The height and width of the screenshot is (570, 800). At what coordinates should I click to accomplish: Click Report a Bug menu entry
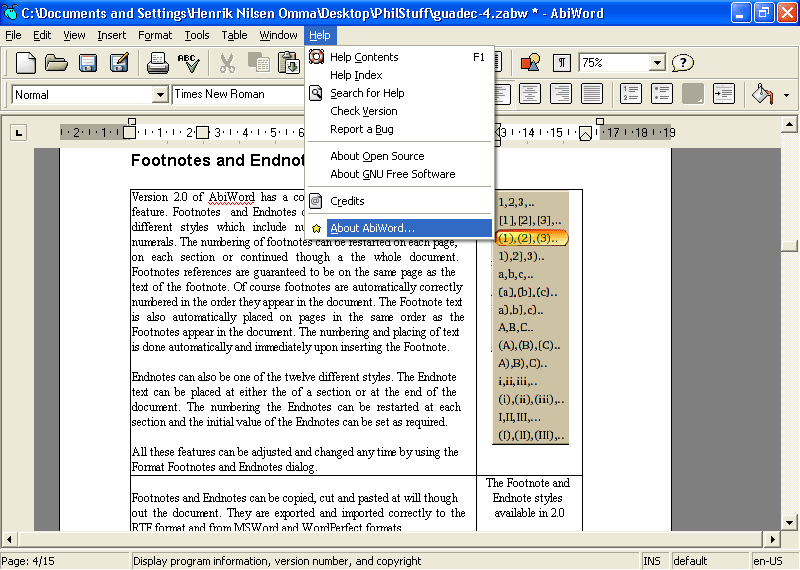tap(362, 129)
